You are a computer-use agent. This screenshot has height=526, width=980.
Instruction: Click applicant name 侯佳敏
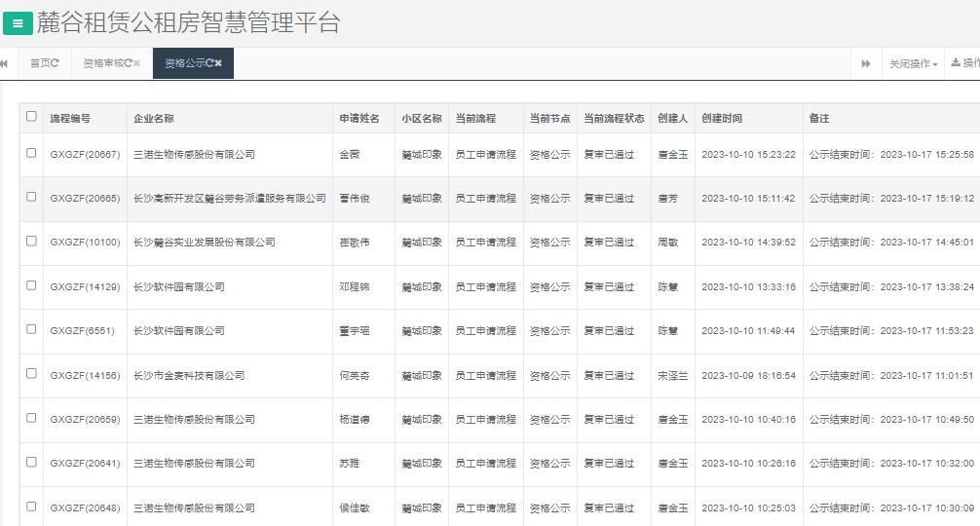point(355,507)
